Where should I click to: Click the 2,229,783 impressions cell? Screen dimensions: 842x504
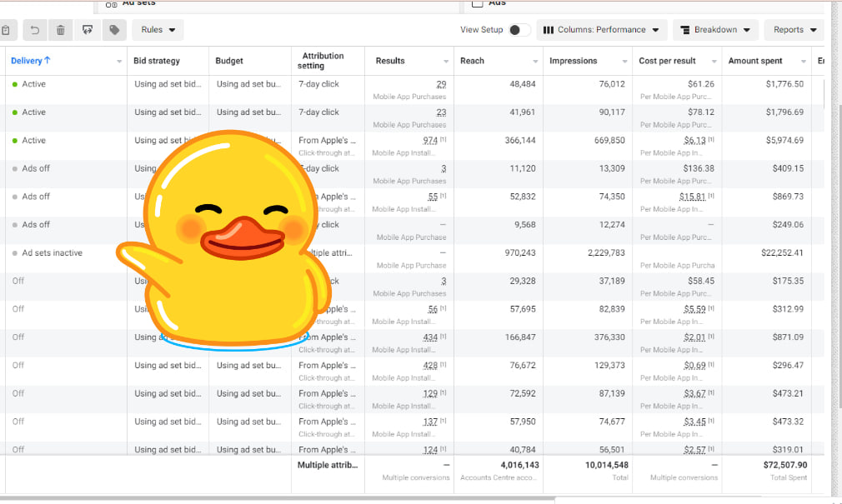[606, 252]
